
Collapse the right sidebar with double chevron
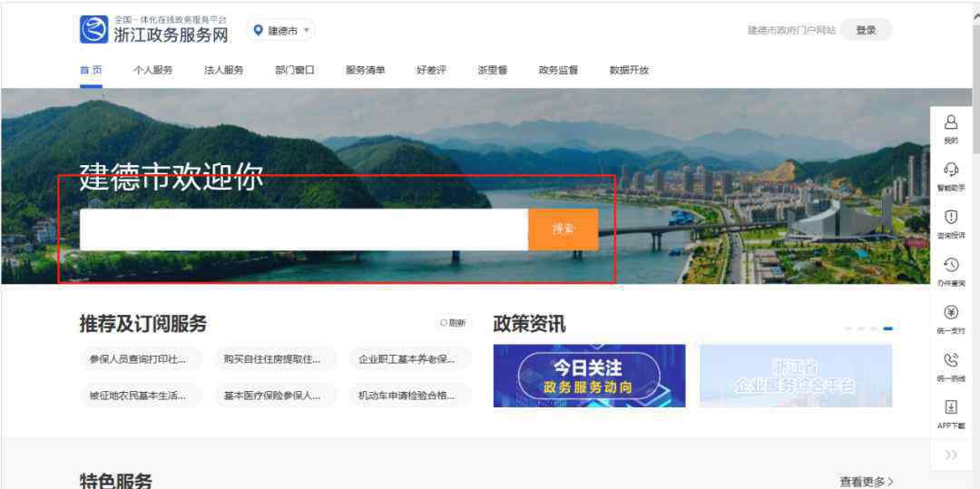pyautogui.click(x=951, y=455)
